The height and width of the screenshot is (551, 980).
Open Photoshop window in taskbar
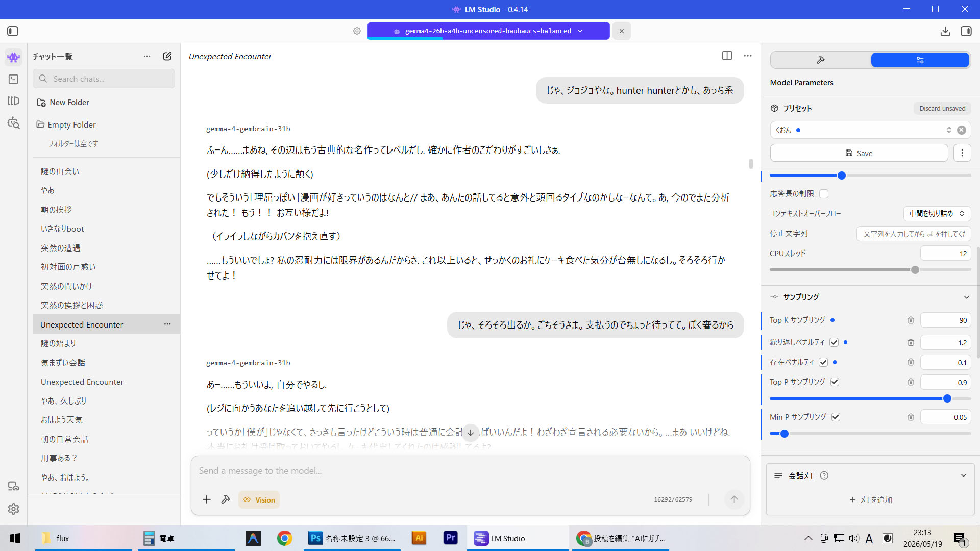click(352, 538)
